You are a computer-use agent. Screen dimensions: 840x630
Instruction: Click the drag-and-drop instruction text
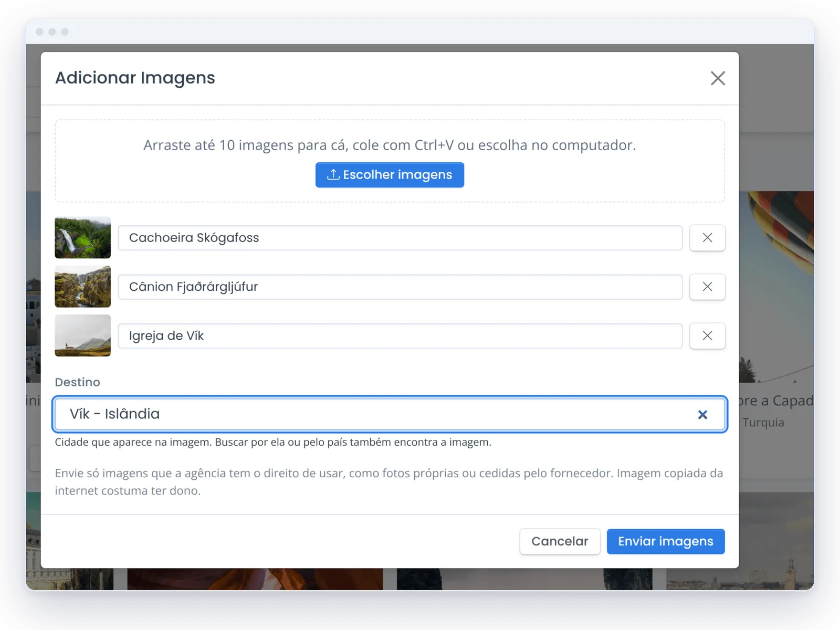[390, 145]
